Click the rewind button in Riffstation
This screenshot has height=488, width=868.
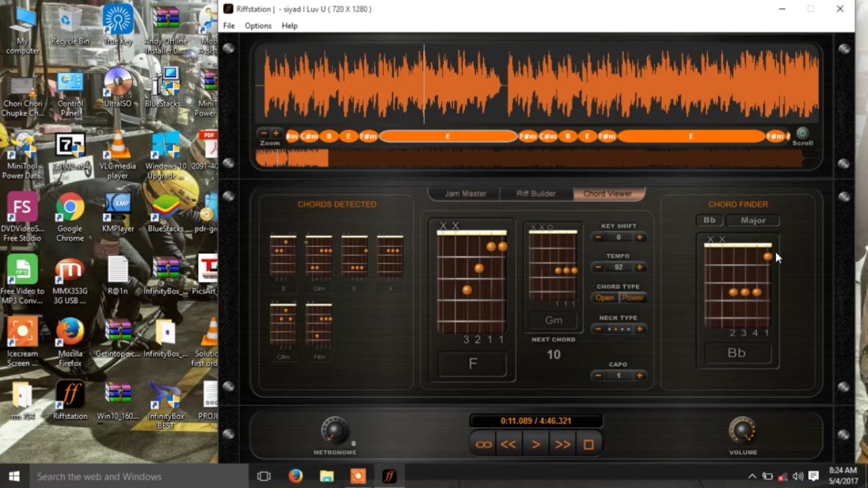(x=509, y=445)
